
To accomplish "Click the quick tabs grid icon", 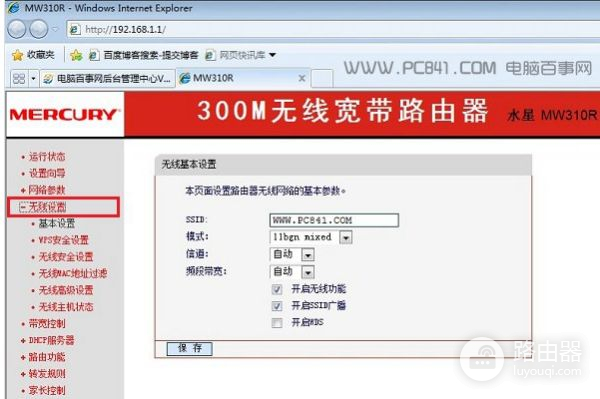I will pyautogui.click(x=19, y=78).
